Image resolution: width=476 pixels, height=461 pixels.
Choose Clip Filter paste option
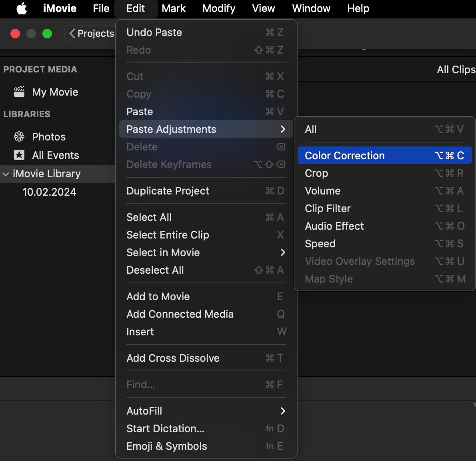pyautogui.click(x=328, y=208)
